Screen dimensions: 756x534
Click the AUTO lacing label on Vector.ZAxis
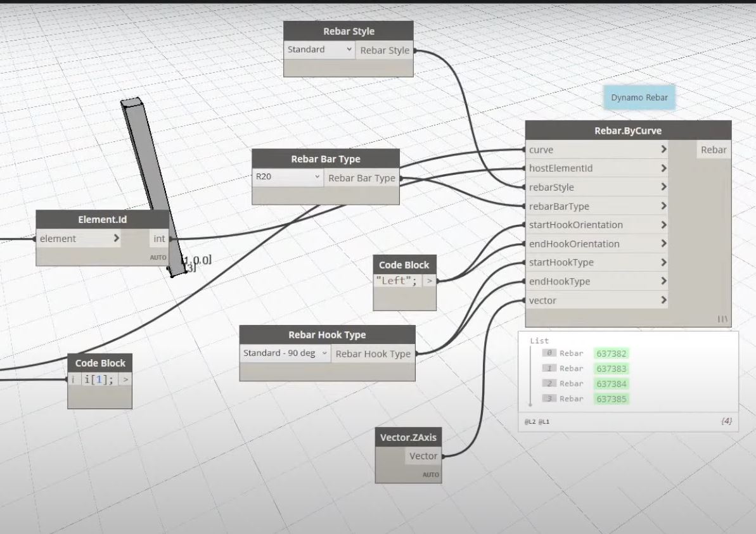click(430, 474)
